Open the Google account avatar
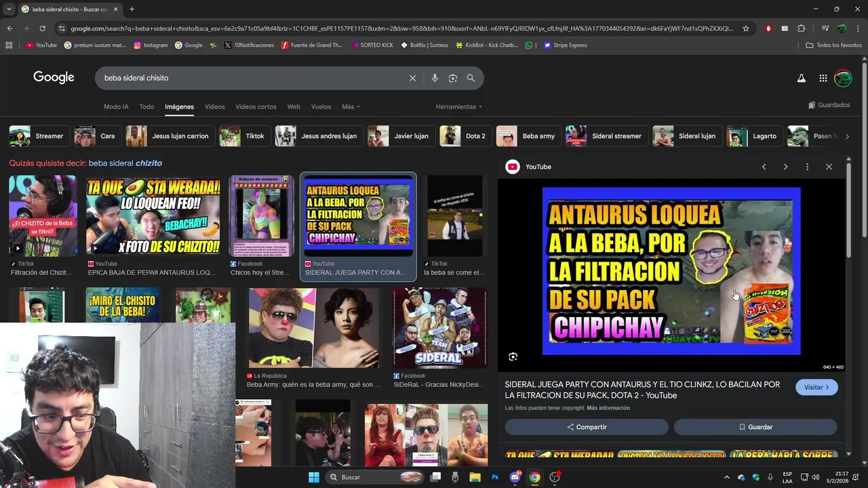This screenshot has height=488, width=868. tap(843, 78)
